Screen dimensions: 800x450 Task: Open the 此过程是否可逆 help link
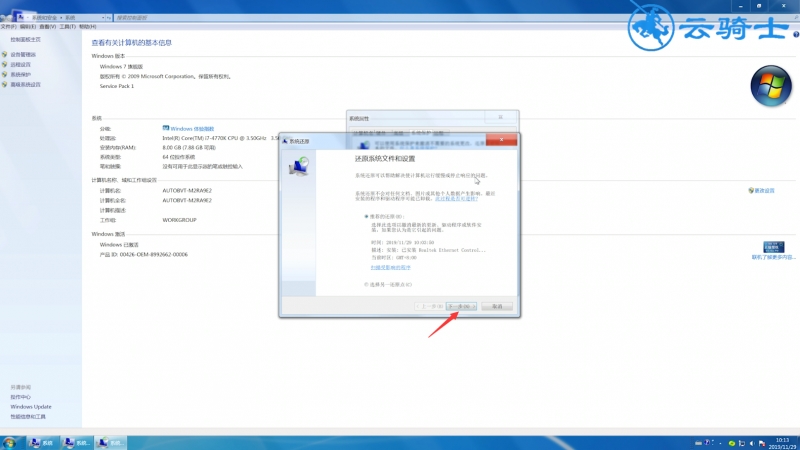(x=456, y=198)
